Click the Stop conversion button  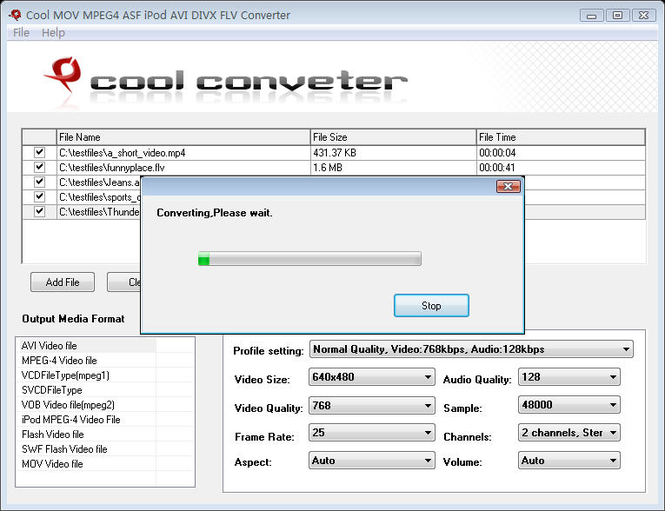(431, 305)
